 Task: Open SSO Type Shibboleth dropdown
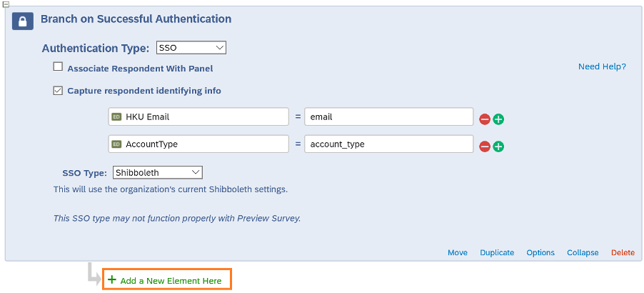[x=158, y=172]
